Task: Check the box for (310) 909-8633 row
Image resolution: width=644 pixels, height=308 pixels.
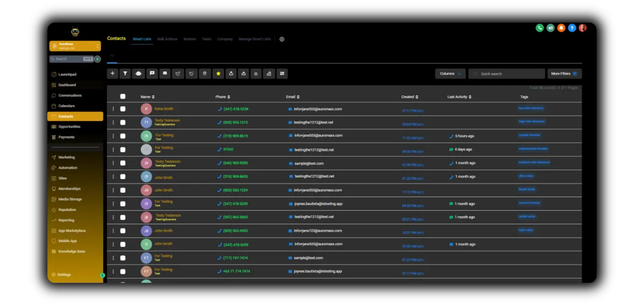Action: [123, 177]
